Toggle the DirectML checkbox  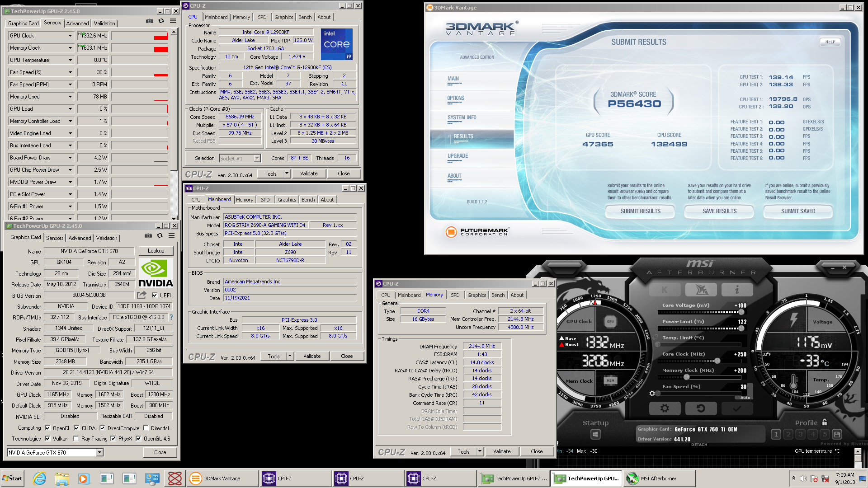(x=146, y=428)
